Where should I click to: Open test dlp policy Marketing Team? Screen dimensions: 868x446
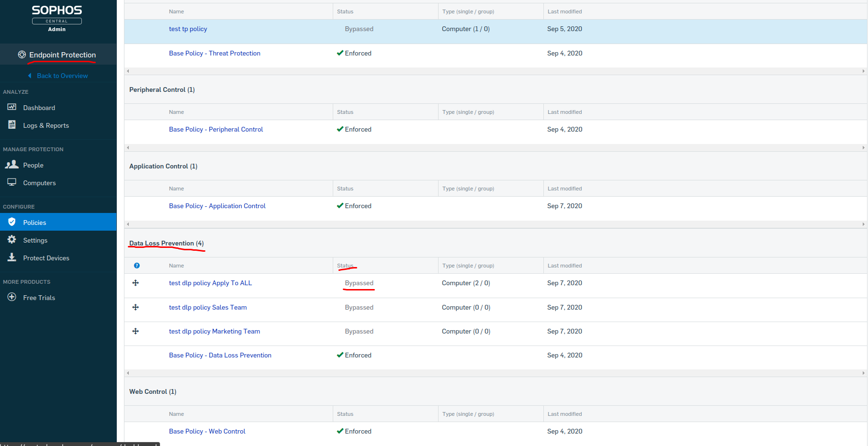tap(214, 331)
